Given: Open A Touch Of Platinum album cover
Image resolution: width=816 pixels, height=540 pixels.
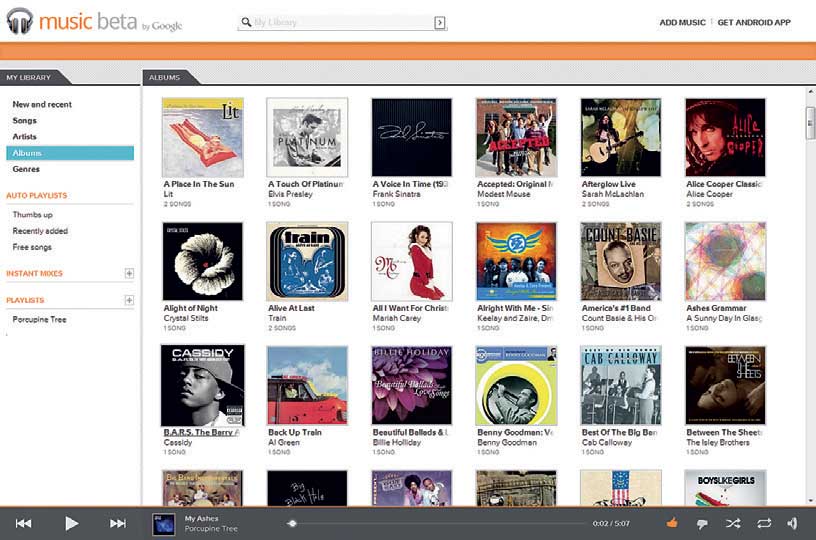Looking at the screenshot, I should tap(307, 137).
